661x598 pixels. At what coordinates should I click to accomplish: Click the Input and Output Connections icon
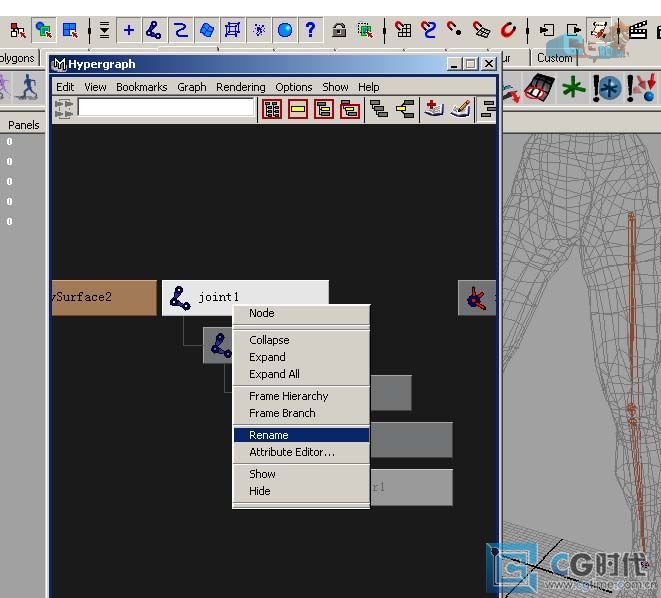405,109
